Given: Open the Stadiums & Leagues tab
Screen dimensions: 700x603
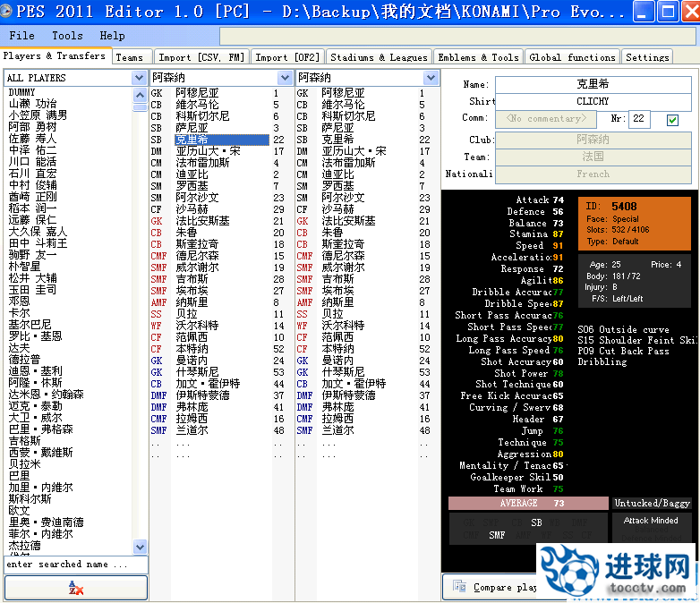Looking at the screenshot, I should tap(379, 57).
